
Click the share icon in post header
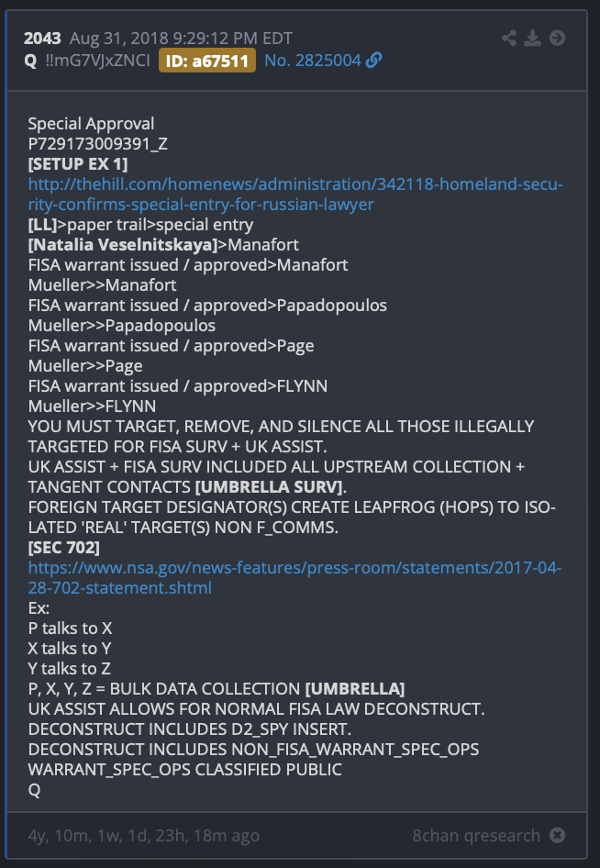point(509,39)
